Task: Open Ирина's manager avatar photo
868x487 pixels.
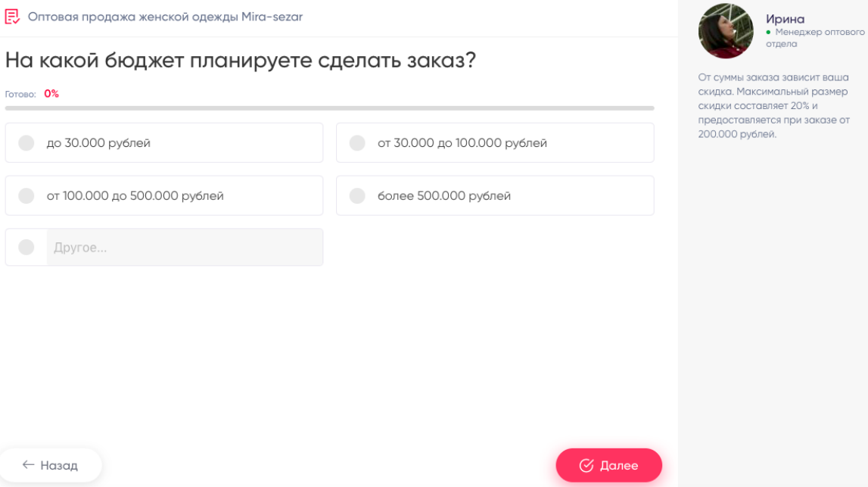Action: pyautogui.click(x=726, y=31)
